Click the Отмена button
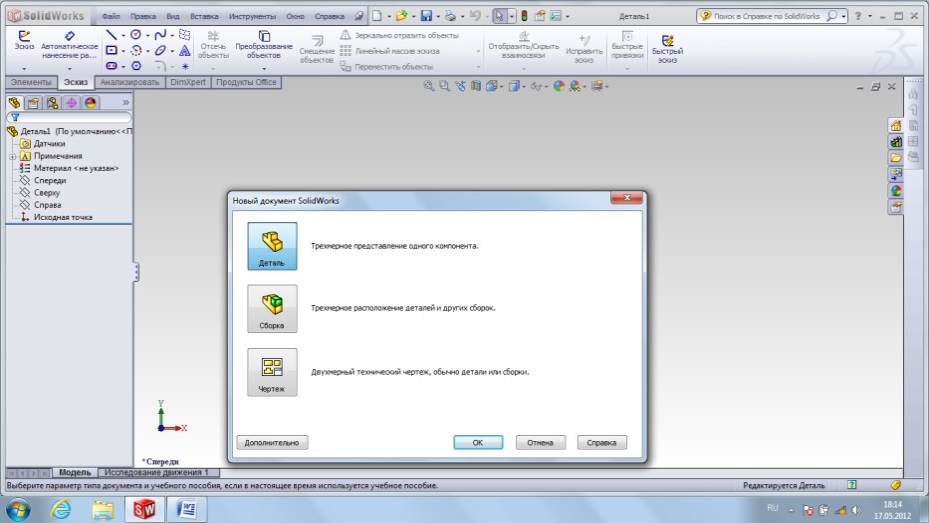This screenshot has width=929, height=523. (540, 442)
